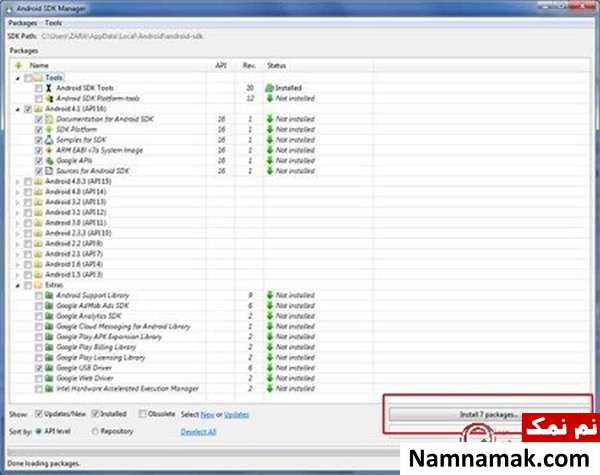600x475 pixels.
Task: Click the Rev. column header
Action: (x=249, y=65)
